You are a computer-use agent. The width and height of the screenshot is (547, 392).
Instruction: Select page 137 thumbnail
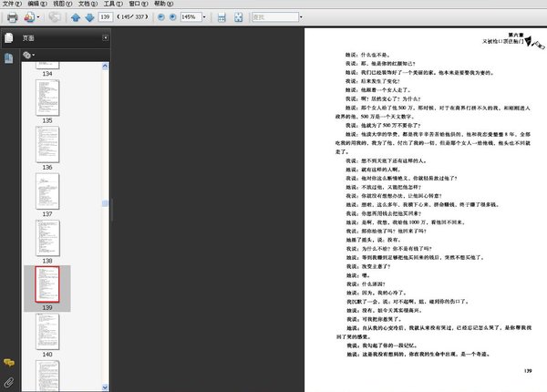click(47, 191)
